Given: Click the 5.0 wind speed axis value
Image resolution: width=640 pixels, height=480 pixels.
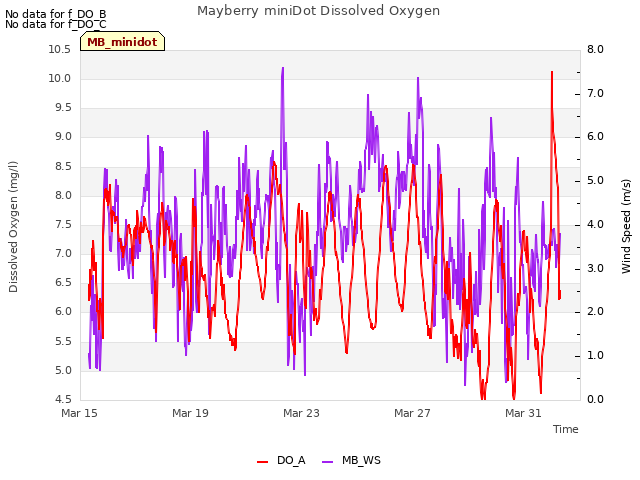Looking at the screenshot, I should point(595,181).
